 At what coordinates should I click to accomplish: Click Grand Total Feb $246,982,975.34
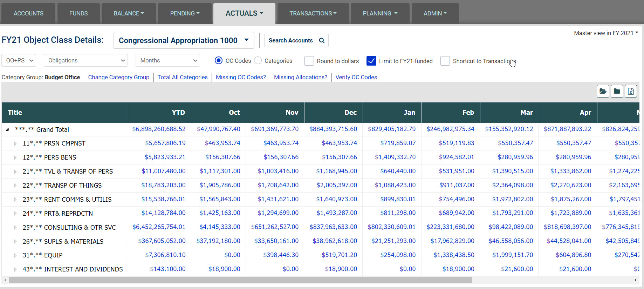pos(450,129)
